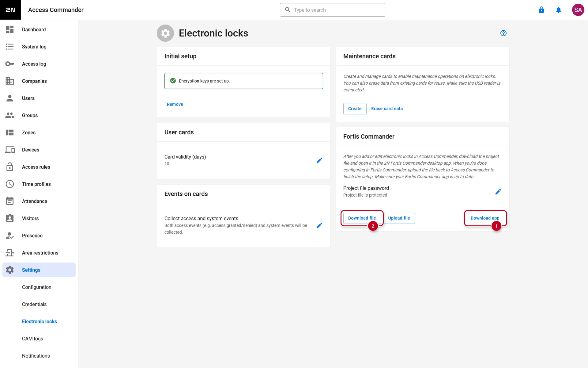
Task: Open Zones in the sidebar
Action: tap(39, 132)
